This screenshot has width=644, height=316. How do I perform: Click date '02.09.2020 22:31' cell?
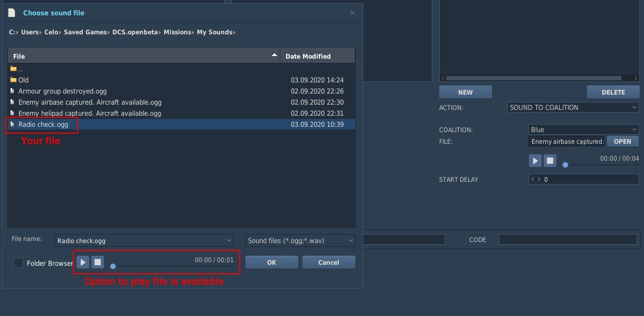click(317, 114)
